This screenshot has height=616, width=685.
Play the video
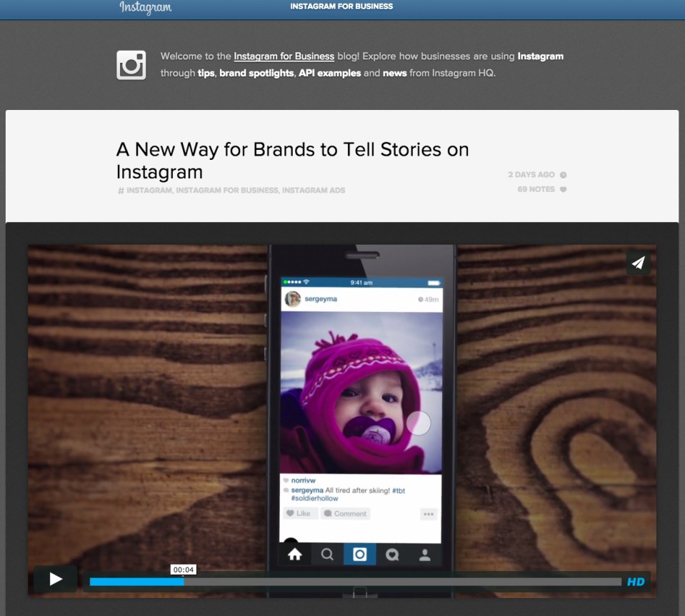(56, 579)
